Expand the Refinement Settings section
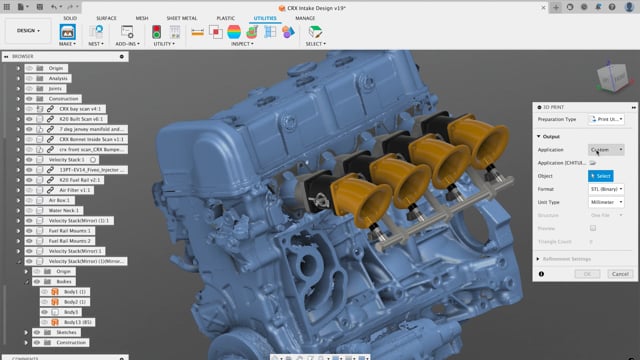 click(x=538, y=259)
